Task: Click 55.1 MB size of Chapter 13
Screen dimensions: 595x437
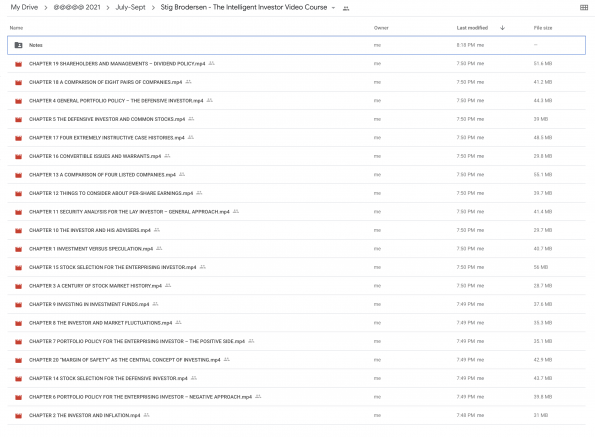Action: pyautogui.click(x=543, y=175)
